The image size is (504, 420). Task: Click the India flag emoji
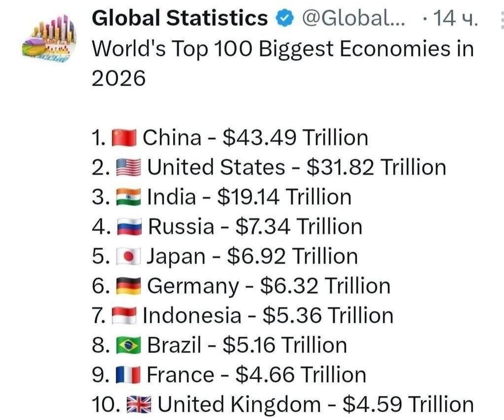(128, 197)
